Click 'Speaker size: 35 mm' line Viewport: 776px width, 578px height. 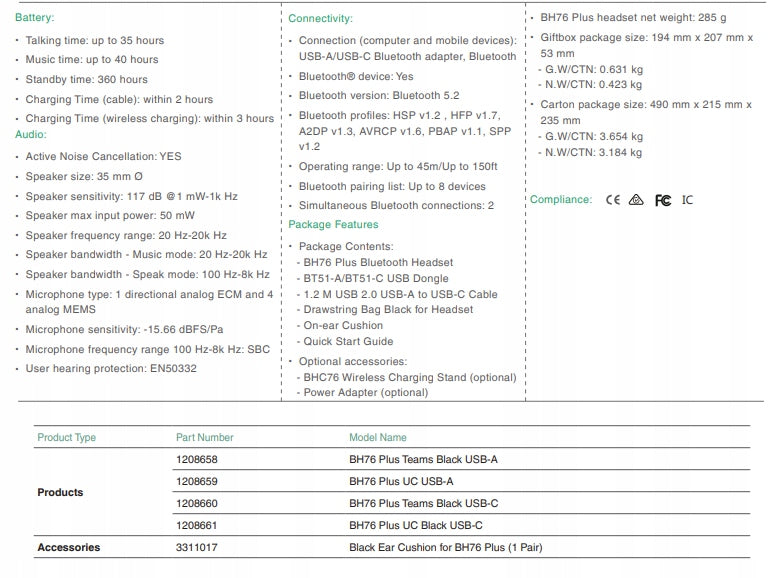(84, 177)
